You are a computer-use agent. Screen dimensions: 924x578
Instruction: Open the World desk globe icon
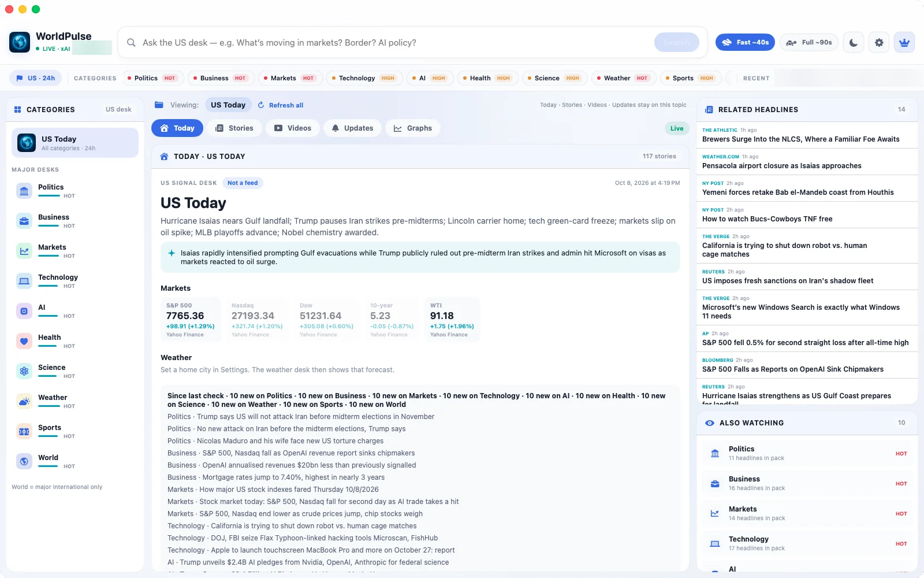(24, 461)
